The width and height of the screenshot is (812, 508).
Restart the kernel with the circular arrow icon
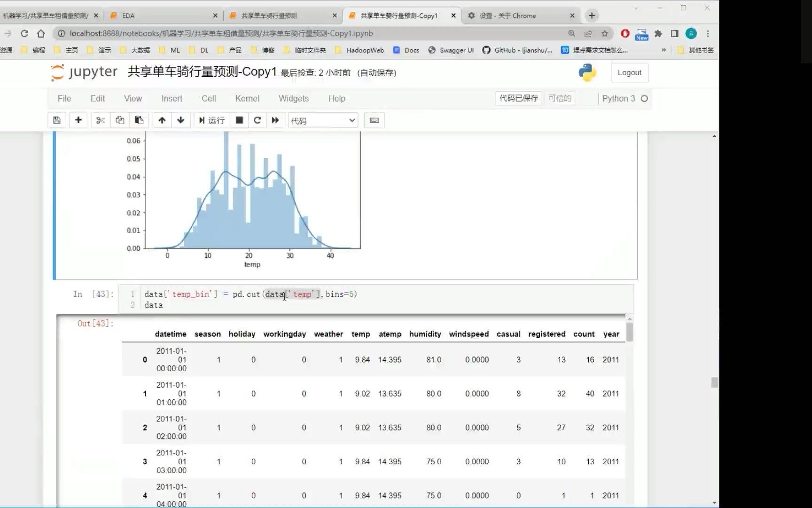point(257,120)
